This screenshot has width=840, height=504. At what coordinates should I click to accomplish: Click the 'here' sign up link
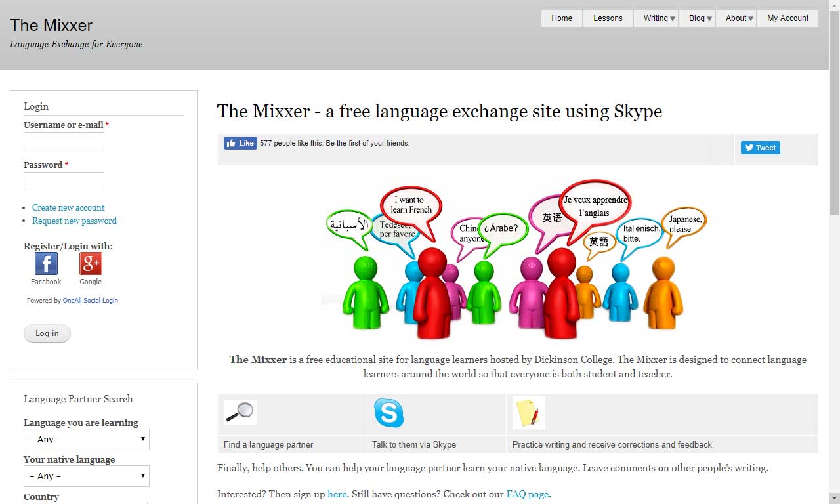point(337,494)
